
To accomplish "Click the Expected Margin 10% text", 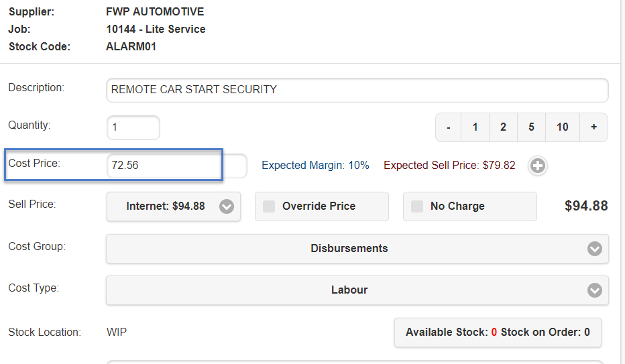I will pyautogui.click(x=315, y=166).
